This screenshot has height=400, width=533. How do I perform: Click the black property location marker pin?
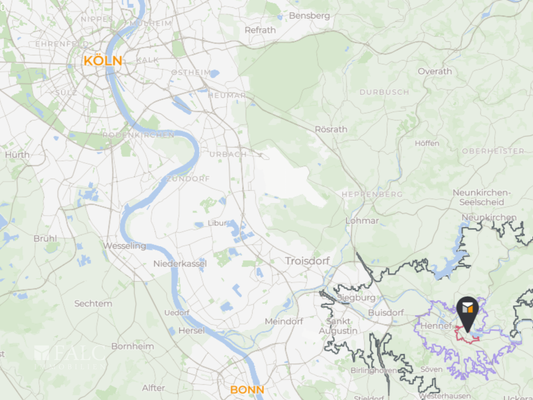pyautogui.click(x=467, y=314)
